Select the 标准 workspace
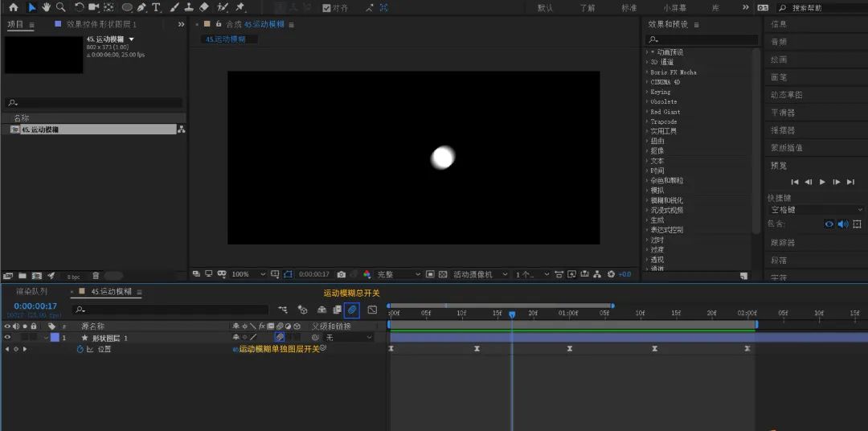 coord(629,8)
